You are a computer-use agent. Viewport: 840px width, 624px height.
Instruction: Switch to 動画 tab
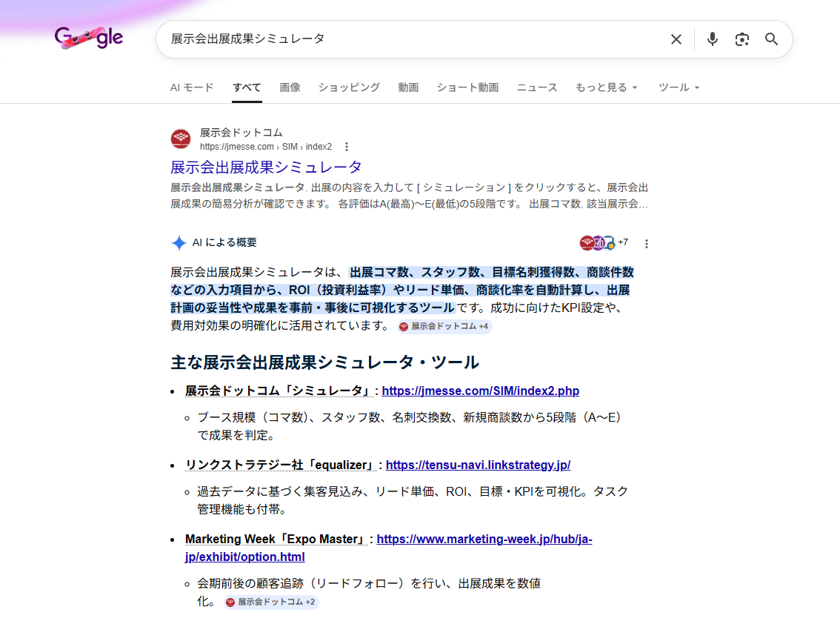[x=408, y=87]
